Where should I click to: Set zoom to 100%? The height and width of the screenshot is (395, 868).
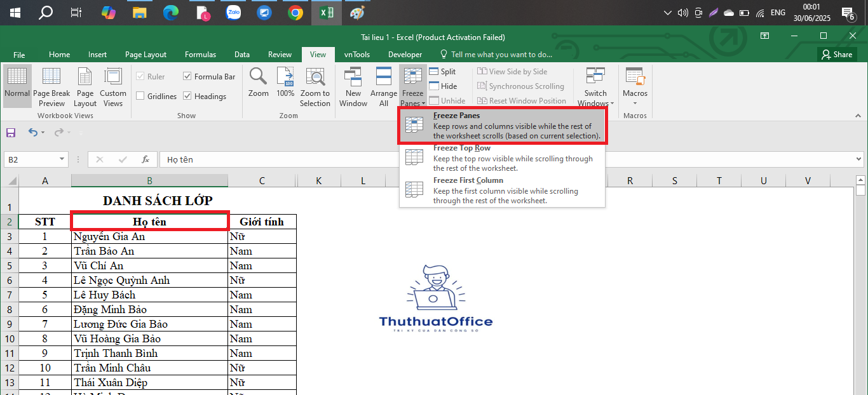[285, 83]
